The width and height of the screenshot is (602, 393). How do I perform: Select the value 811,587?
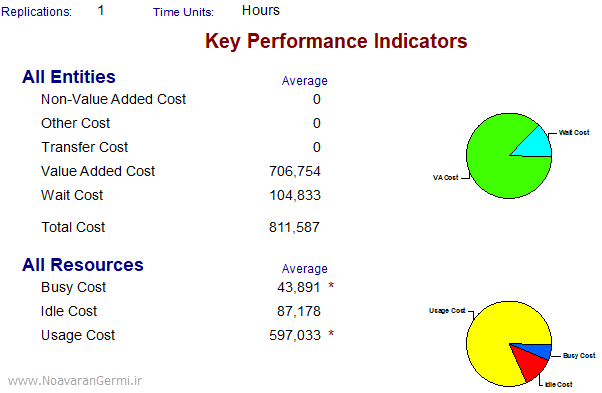[294, 227]
